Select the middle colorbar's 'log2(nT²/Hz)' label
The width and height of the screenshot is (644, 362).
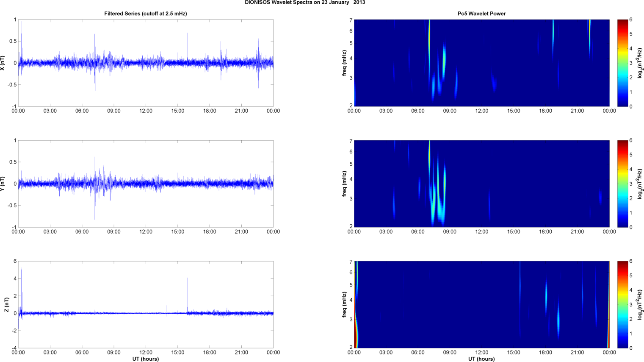click(x=640, y=184)
